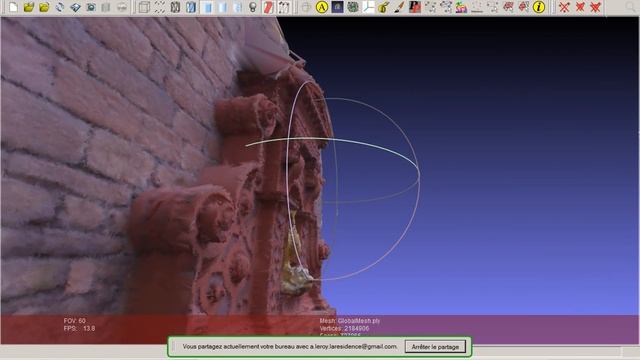Click the icon right of the red texture icon
The height and width of the screenshot is (360, 640).
click(284, 7)
